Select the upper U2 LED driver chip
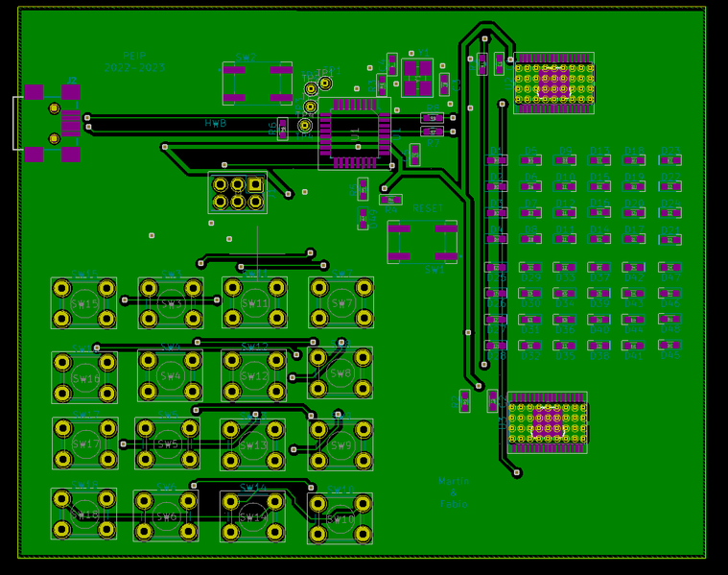The height and width of the screenshot is (575, 728). click(x=553, y=84)
